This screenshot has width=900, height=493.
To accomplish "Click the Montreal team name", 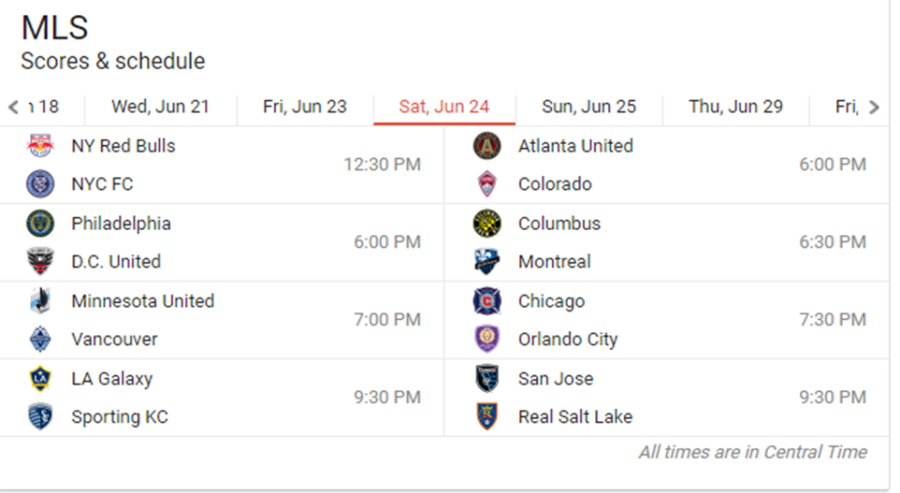I will [x=554, y=262].
